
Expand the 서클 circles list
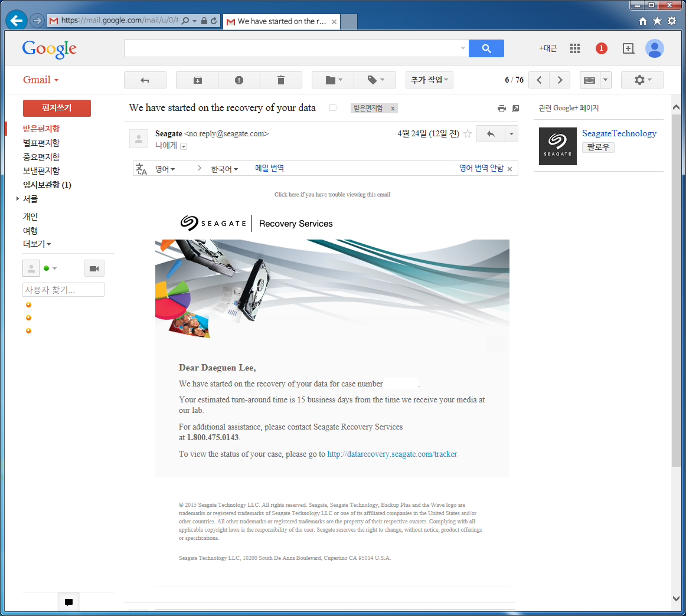tap(18, 199)
